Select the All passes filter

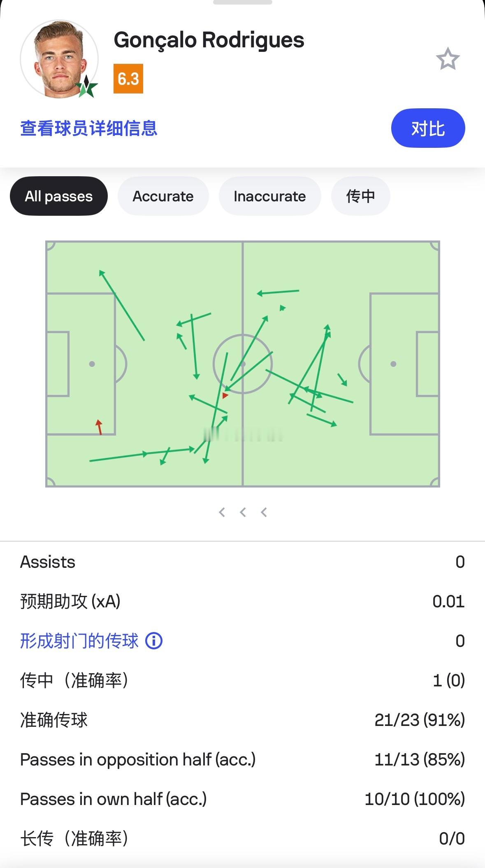click(x=59, y=196)
